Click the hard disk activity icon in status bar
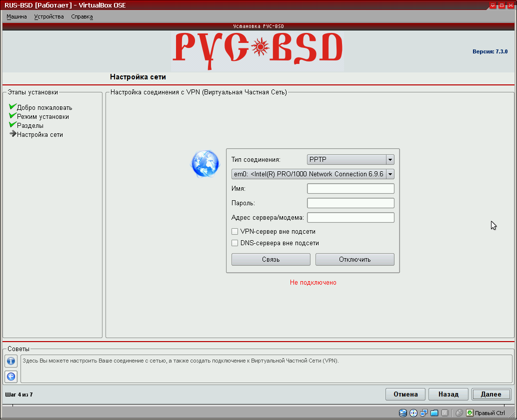The width and height of the screenshot is (517, 420). point(402,413)
